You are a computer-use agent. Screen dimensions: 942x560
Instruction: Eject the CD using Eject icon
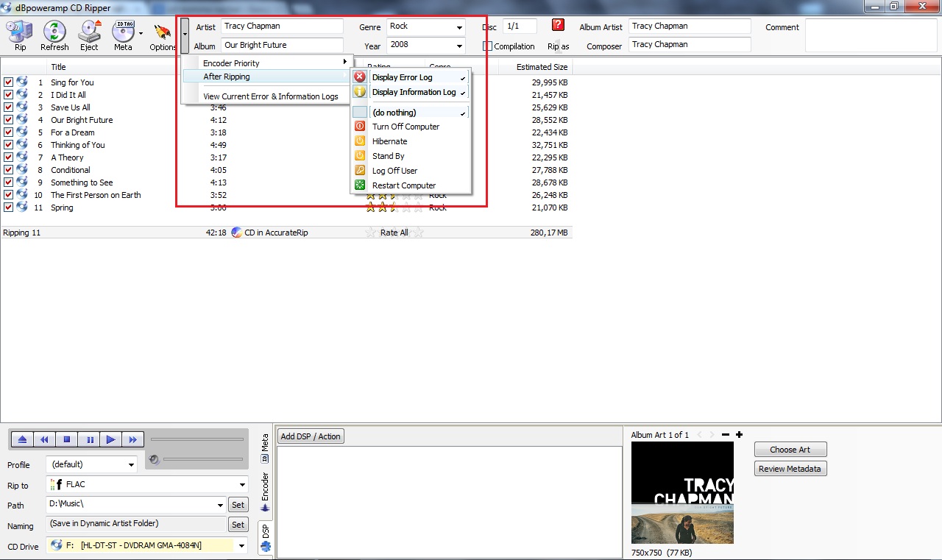(89, 35)
